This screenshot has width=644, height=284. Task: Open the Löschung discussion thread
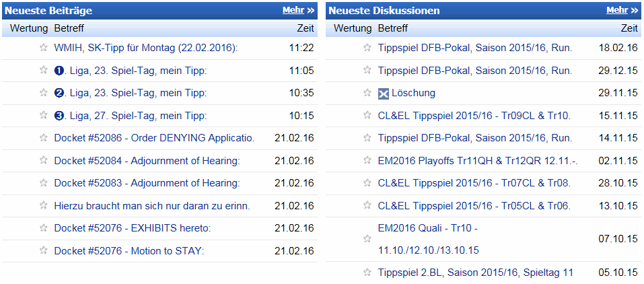[x=413, y=93]
